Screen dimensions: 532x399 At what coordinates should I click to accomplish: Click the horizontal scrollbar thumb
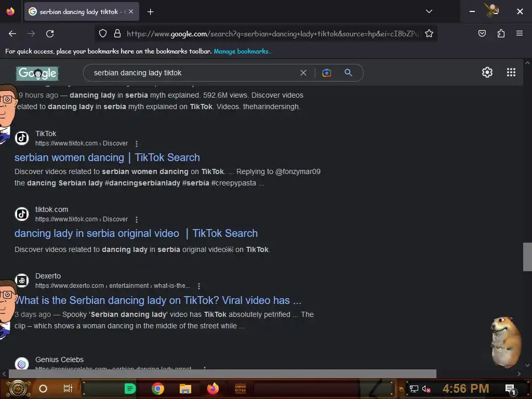tap(222, 374)
